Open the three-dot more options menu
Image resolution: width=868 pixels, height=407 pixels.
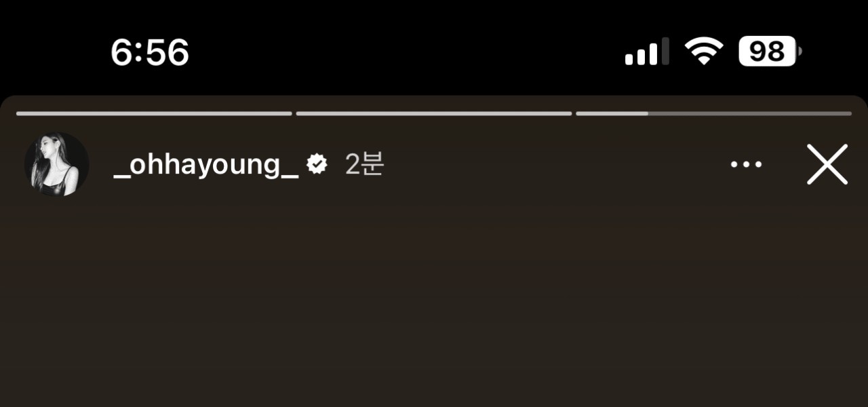[746, 164]
